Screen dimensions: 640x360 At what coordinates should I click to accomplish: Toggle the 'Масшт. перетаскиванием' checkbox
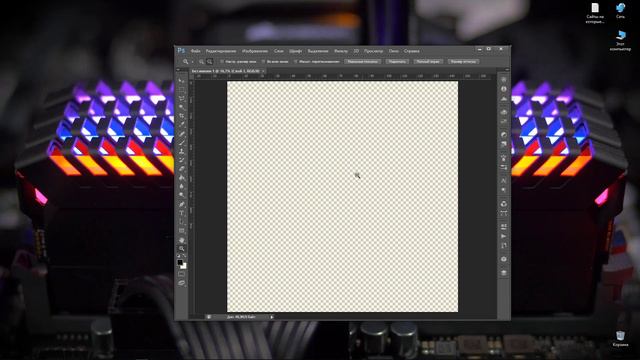pyautogui.click(x=296, y=62)
